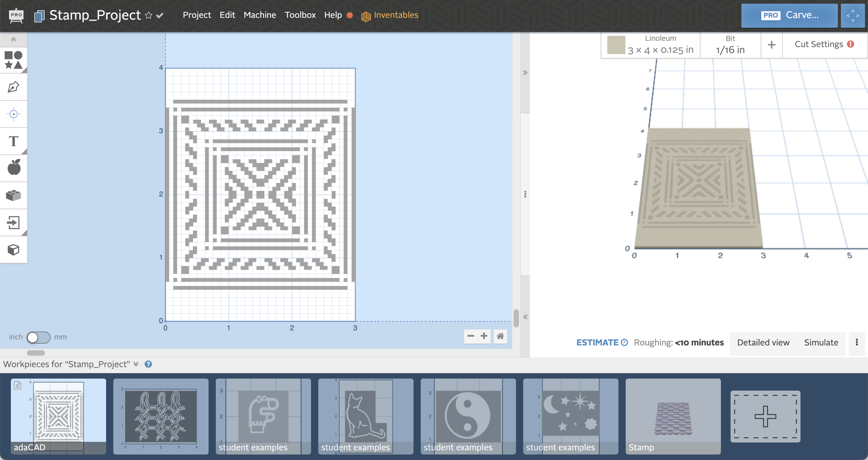Open the Toolbox menu
Image resolution: width=868 pixels, height=460 pixels.
point(300,15)
